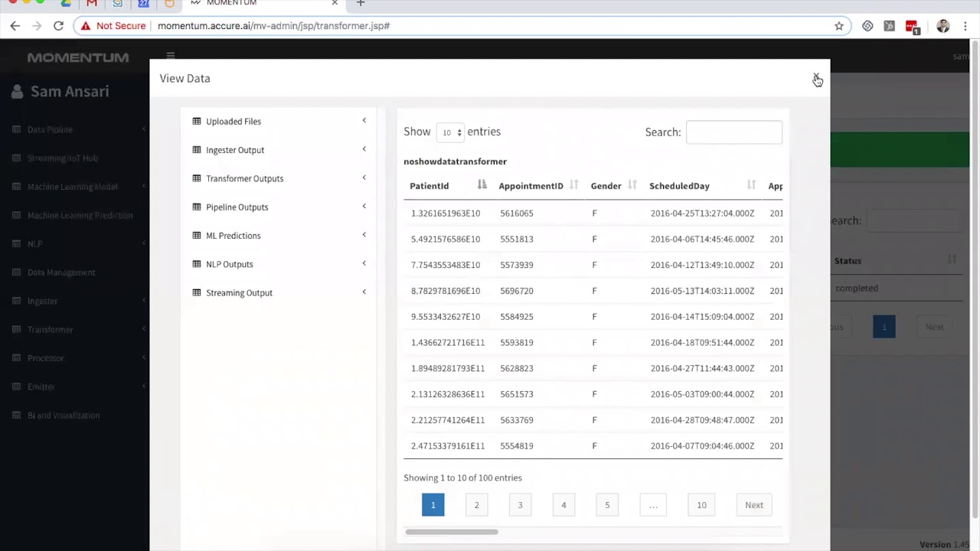Screen dimensions: 980x551
Task: Click the browser back arrow
Action: point(15,26)
